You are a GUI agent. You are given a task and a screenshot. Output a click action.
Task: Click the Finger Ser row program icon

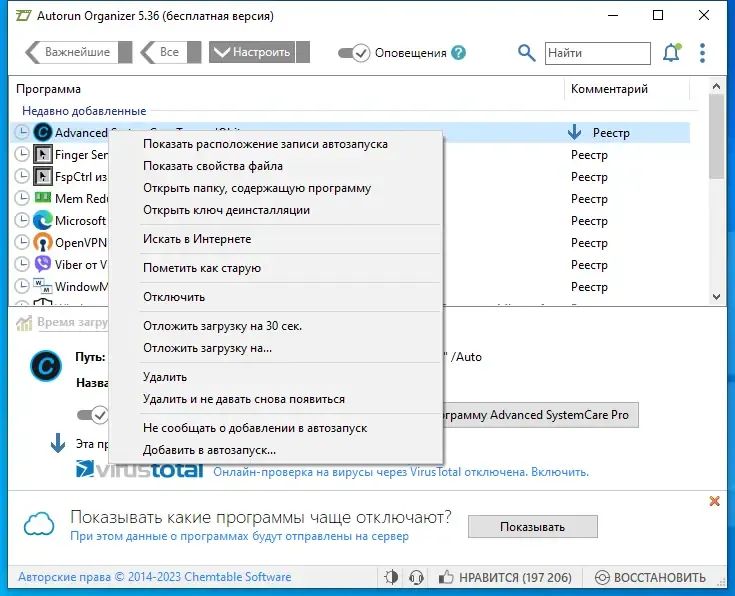43,154
